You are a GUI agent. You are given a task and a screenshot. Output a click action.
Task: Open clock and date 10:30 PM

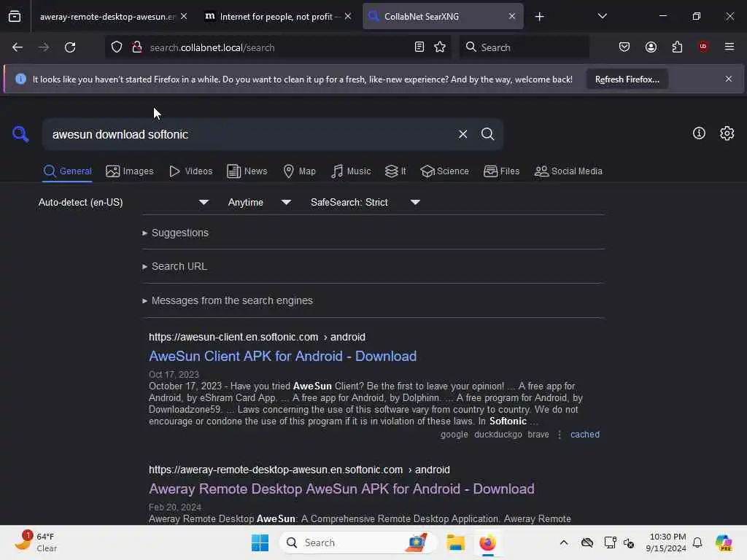point(666,542)
